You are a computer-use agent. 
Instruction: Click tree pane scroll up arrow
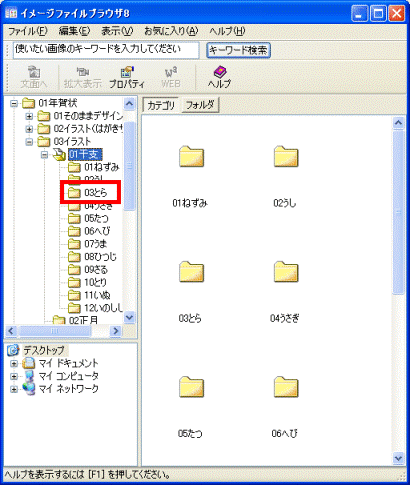pyautogui.click(x=129, y=104)
